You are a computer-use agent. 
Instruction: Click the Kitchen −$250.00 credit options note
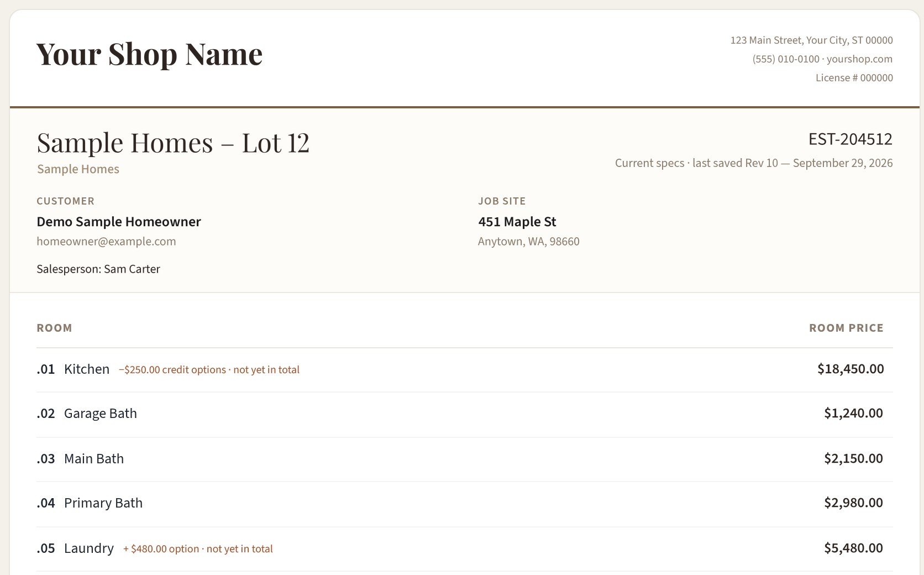[x=209, y=370]
